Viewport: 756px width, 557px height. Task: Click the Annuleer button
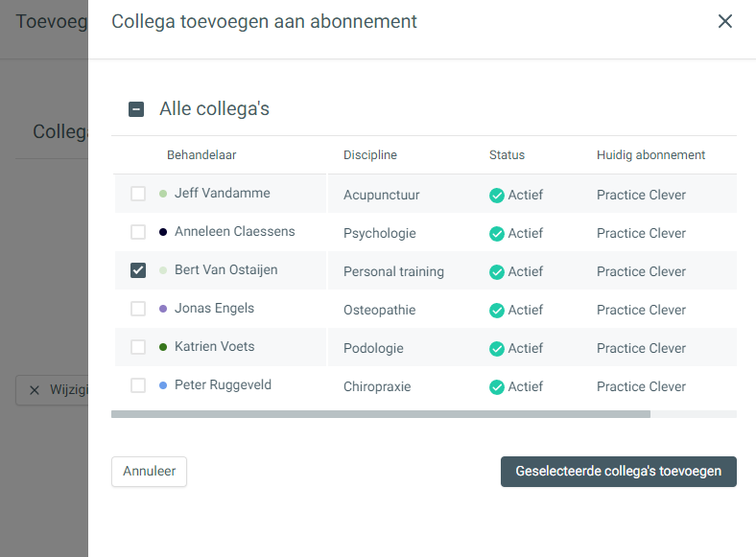(x=149, y=472)
